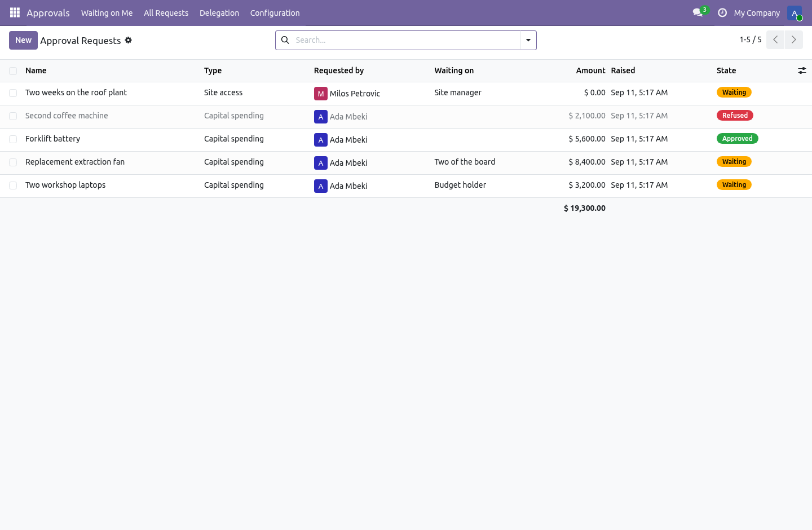This screenshot has width=812, height=530.
Task: Open the My Company switcher
Action: pyautogui.click(x=757, y=13)
